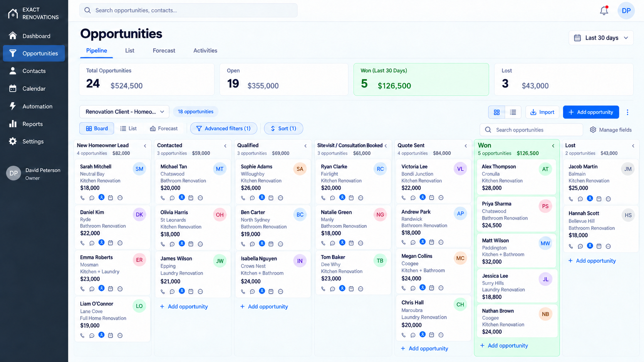Open chat icon on Jacob Martin's card
The image size is (644, 362).
coord(580,199)
